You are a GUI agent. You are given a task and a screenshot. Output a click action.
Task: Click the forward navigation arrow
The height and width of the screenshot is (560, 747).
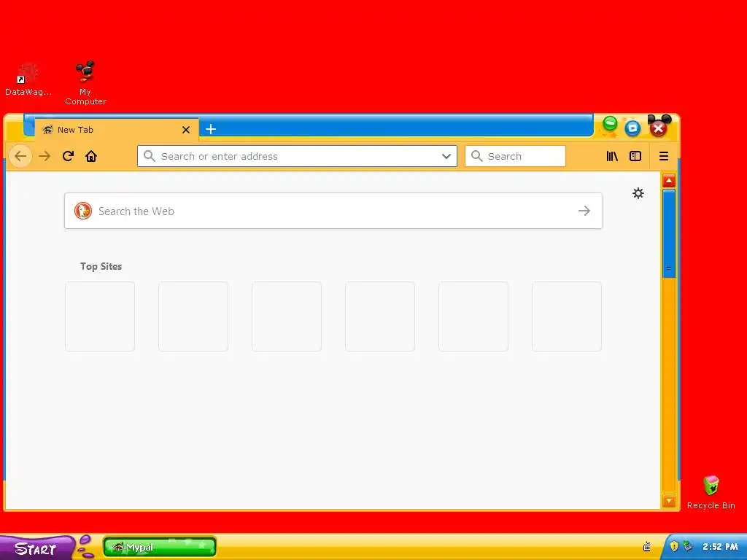[x=44, y=156]
